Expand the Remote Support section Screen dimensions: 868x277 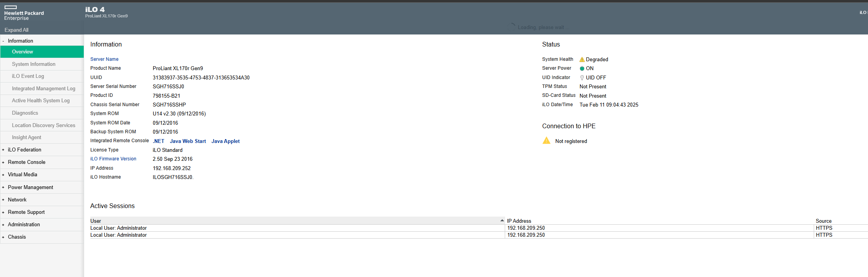[x=3, y=212]
